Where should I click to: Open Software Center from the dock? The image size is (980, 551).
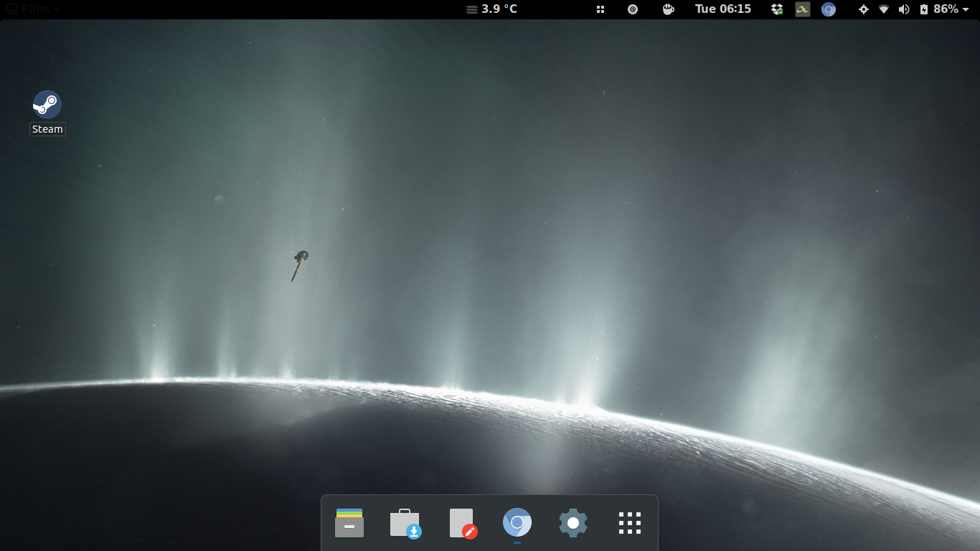coord(405,523)
